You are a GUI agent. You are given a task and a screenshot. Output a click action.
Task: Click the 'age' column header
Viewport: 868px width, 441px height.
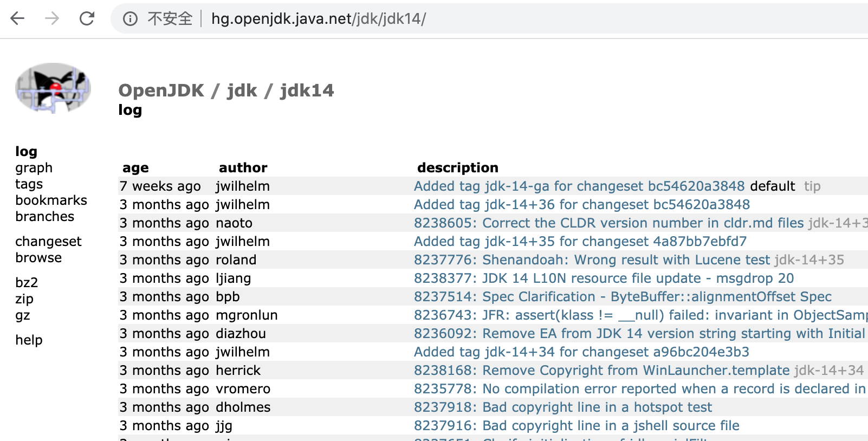click(135, 168)
